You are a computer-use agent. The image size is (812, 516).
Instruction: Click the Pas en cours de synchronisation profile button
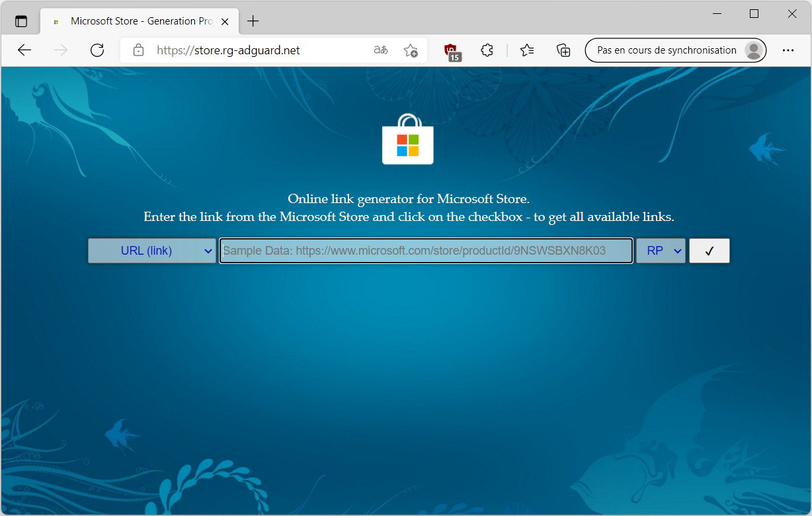675,50
